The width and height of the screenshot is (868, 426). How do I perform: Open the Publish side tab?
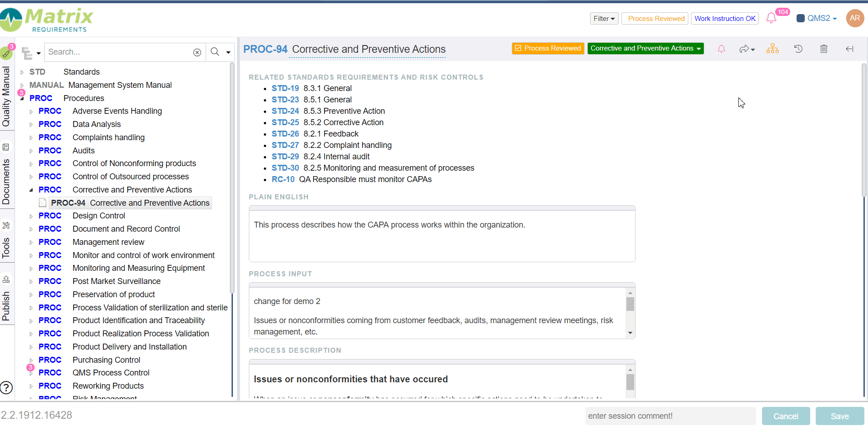tap(6, 306)
